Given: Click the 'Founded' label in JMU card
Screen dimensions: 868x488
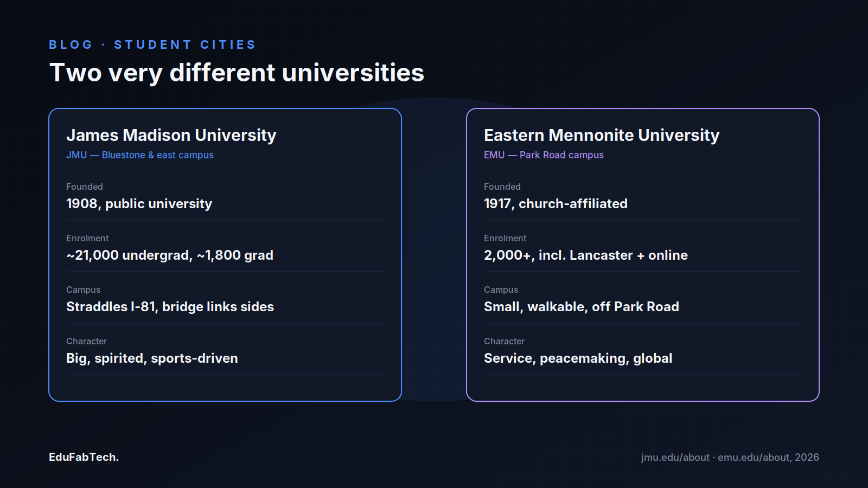Looking at the screenshot, I should (85, 187).
